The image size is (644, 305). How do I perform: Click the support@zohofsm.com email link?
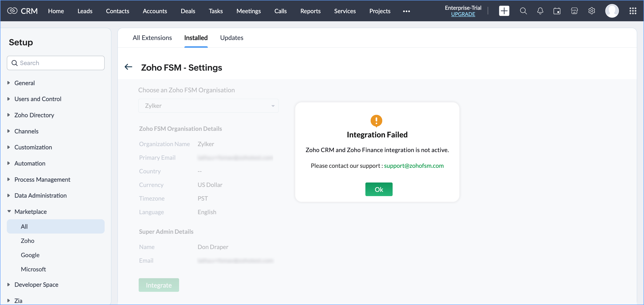pyautogui.click(x=413, y=165)
